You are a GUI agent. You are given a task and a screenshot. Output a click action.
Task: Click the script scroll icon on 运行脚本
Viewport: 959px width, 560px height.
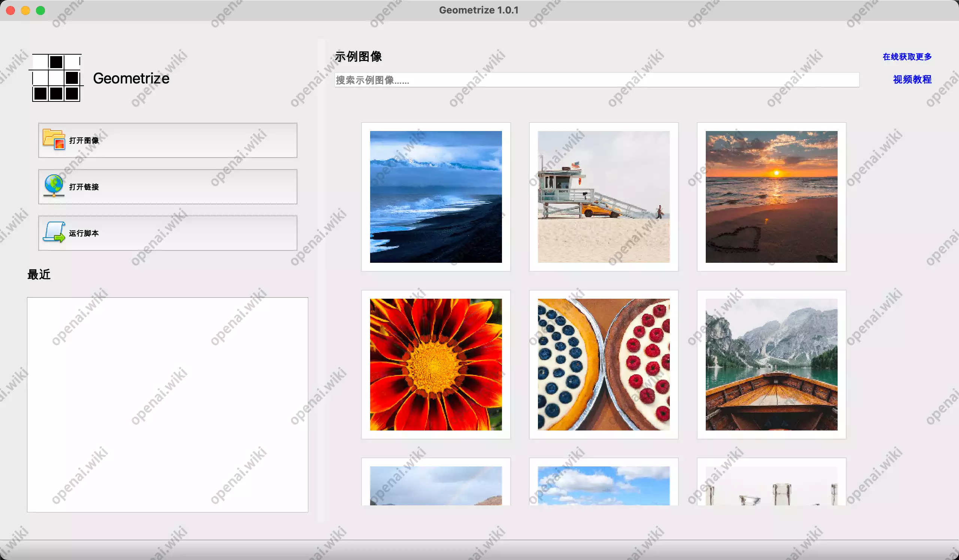coord(54,232)
